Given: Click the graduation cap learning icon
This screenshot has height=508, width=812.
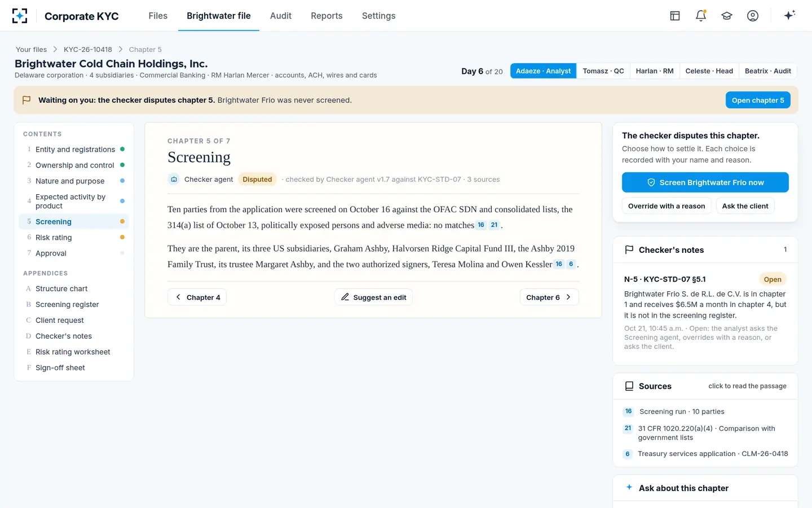Looking at the screenshot, I should (727, 16).
